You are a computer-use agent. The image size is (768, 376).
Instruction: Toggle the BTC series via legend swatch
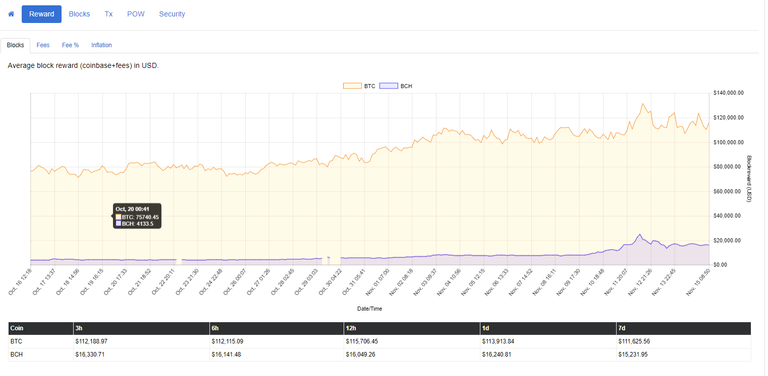point(352,86)
